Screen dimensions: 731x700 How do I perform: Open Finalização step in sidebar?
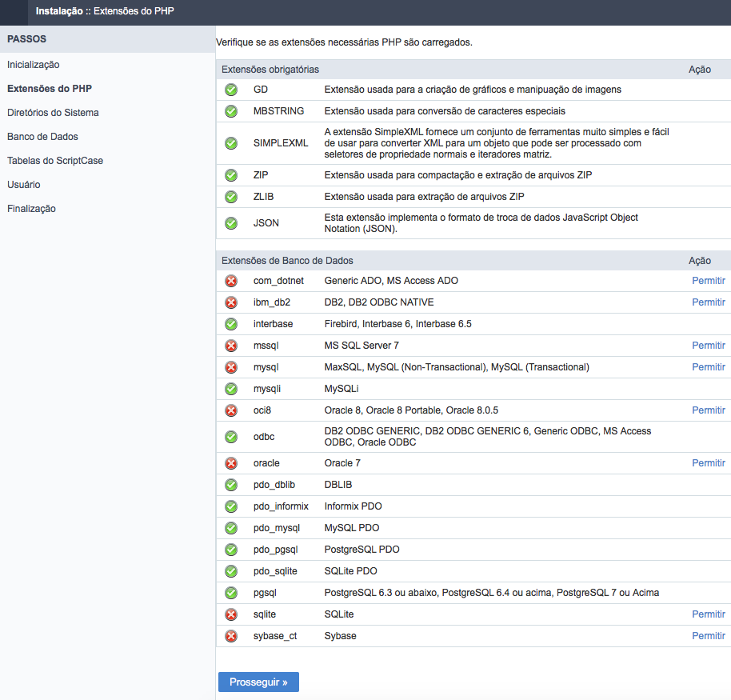(31, 209)
